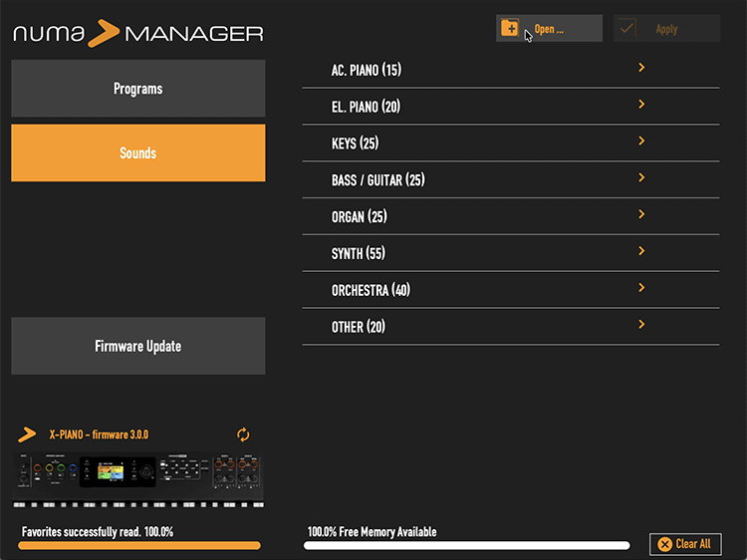Expand BASS / GUITAR (25) arrow
The image size is (747, 560).
click(x=641, y=178)
